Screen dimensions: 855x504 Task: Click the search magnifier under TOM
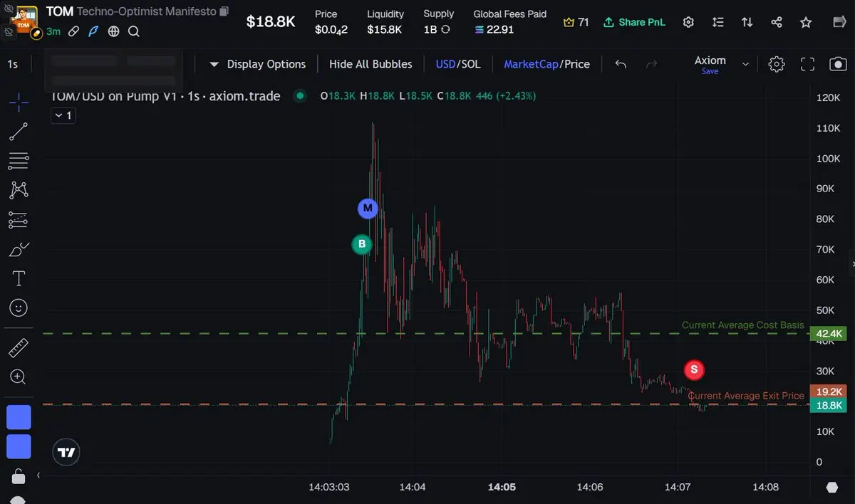click(134, 31)
